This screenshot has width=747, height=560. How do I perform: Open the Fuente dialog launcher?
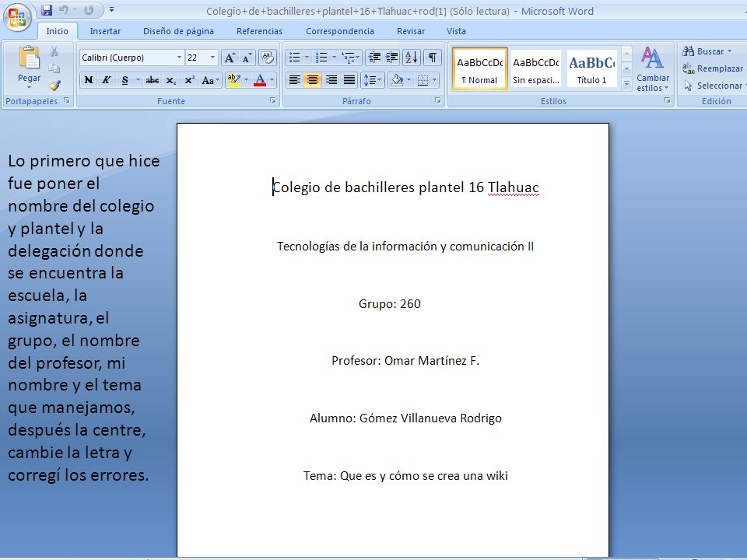(273, 101)
